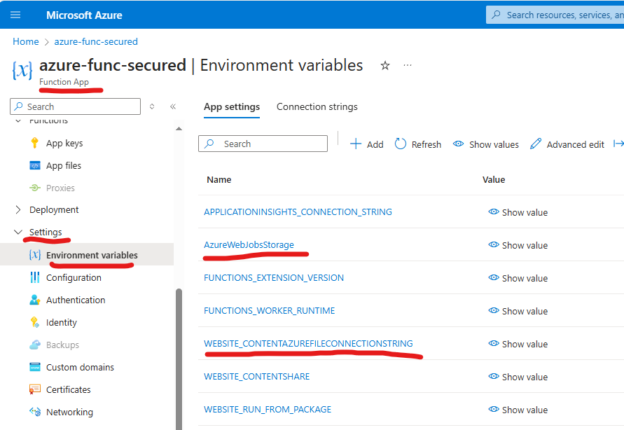624x430 pixels.
Task: Open App files in the sidebar
Action: click(63, 165)
